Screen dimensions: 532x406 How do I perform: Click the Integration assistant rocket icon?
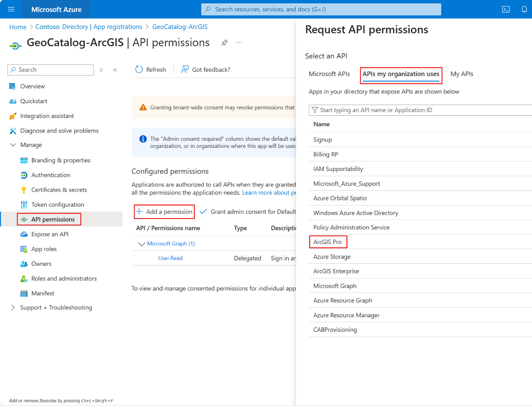(x=13, y=116)
